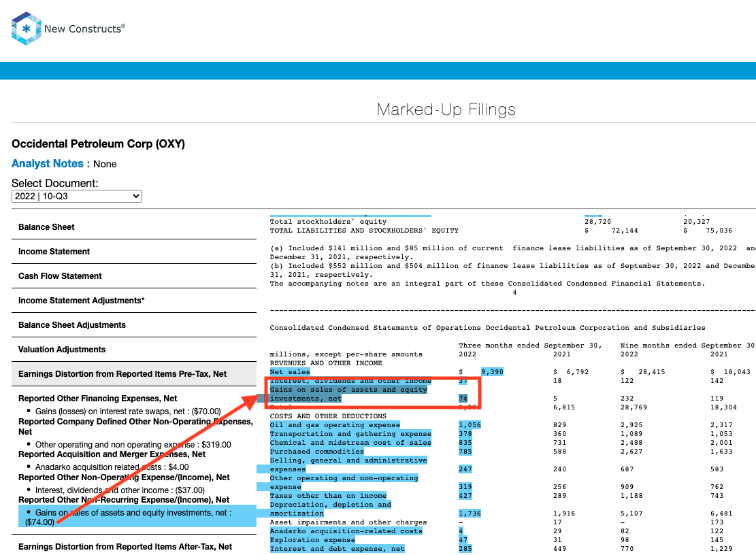Open Balance Sheet Adjustments section
Viewport: 756px width, 555px height.
coord(134,325)
